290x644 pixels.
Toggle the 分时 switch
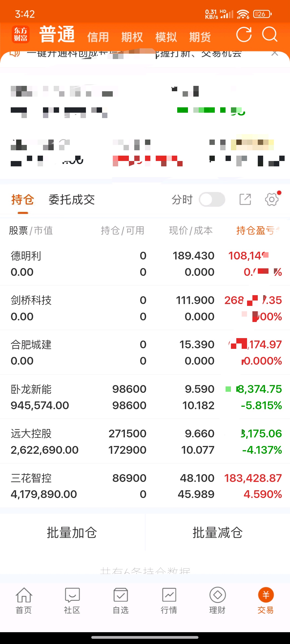212,200
